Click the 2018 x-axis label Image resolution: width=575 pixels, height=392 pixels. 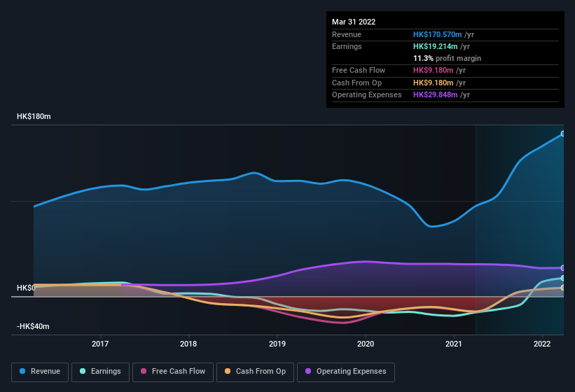[x=188, y=344]
